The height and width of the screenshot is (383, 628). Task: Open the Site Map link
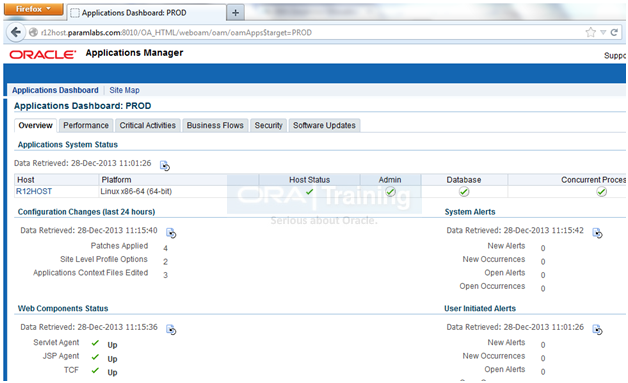(125, 90)
